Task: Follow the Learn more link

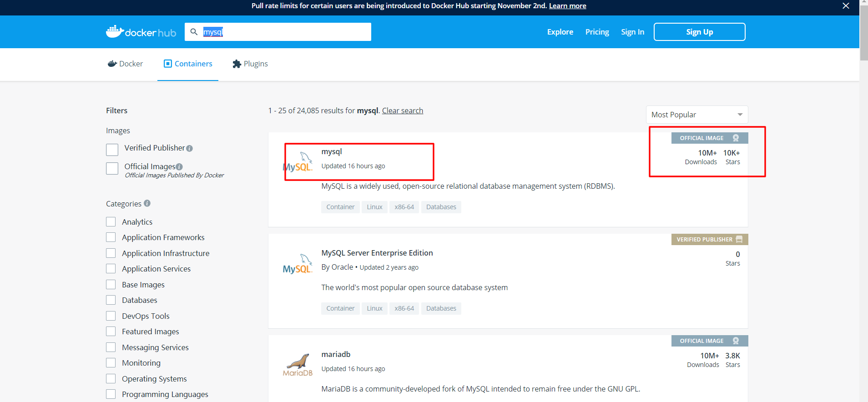Action: pos(568,6)
